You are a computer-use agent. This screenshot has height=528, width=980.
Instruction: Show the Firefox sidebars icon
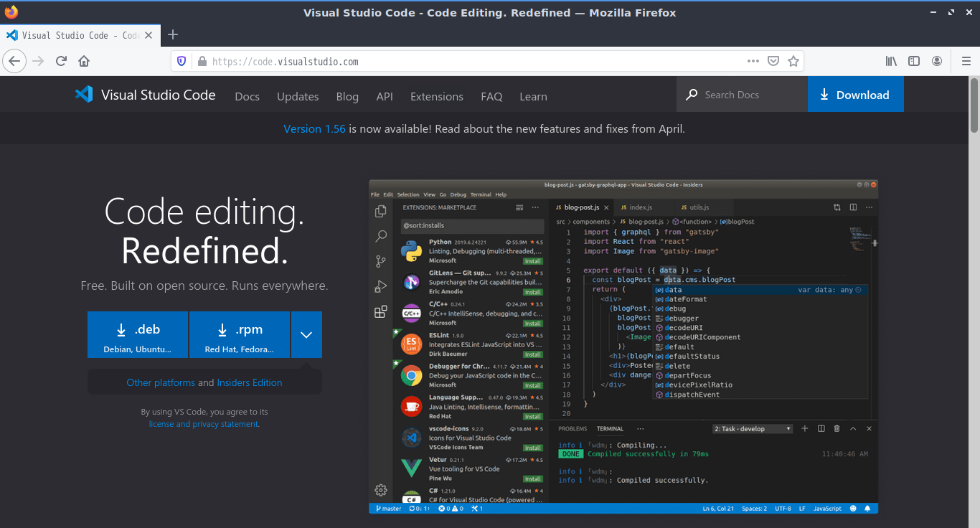click(x=914, y=62)
